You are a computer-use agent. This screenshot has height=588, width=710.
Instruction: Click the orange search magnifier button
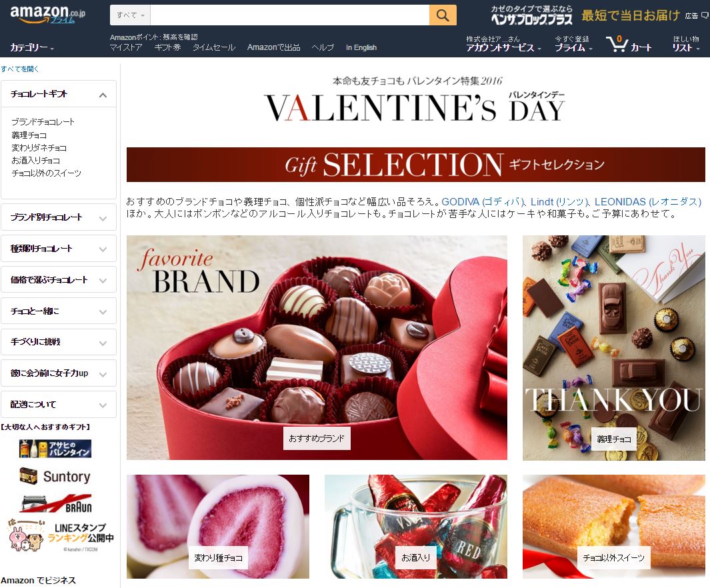pos(443,15)
